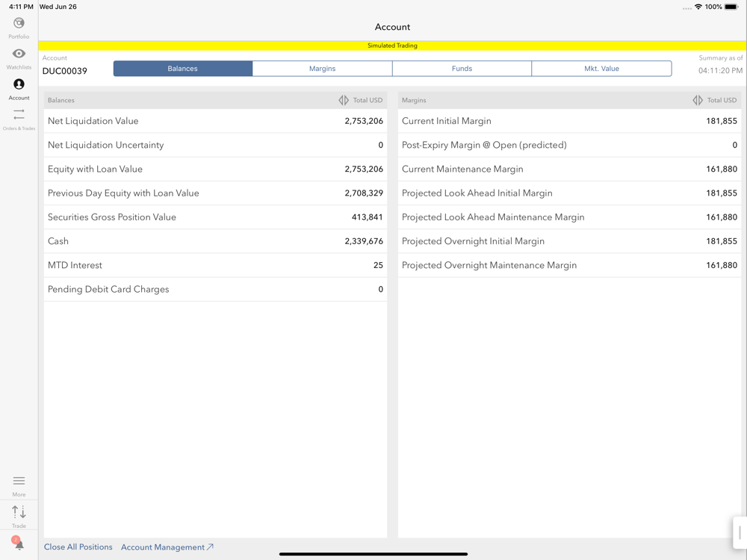This screenshot has width=747, height=560.
Task: Switch to the Mkt. Value tab
Action: coord(601,69)
